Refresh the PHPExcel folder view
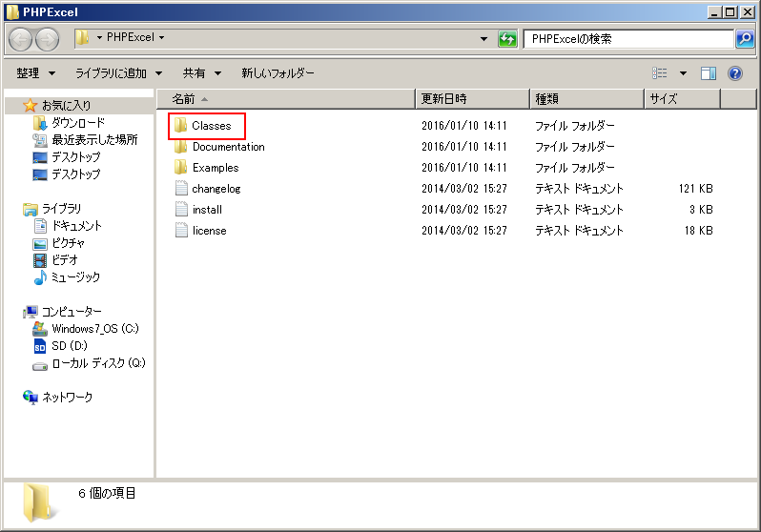Screen dimensions: 761x532 pyautogui.click(x=507, y=39)
